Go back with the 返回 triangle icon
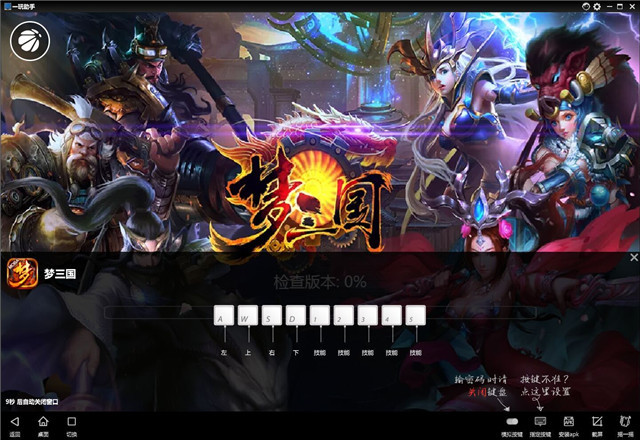The height and width of the screenshot is (440, 640). 15,421
